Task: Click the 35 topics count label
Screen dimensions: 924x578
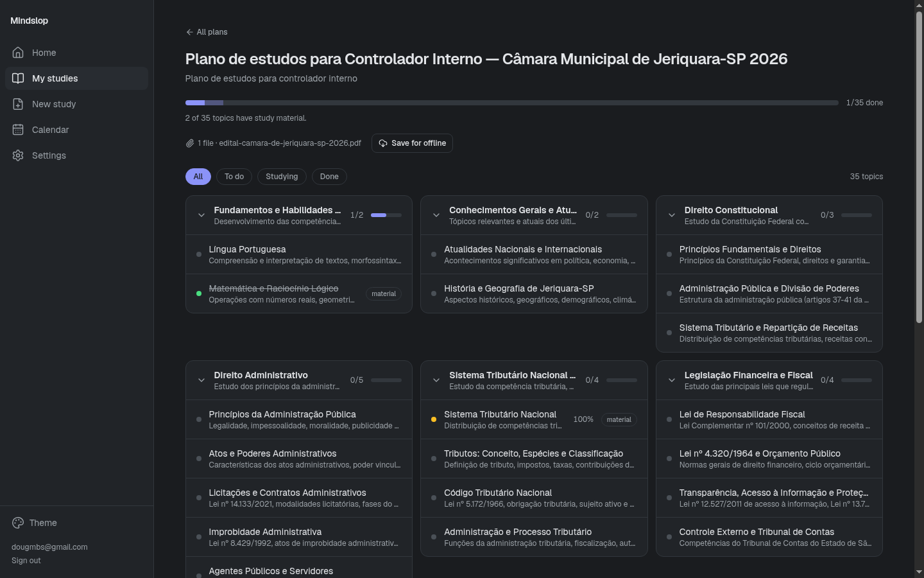Action: pyautogui.click(x=866, y=177)
